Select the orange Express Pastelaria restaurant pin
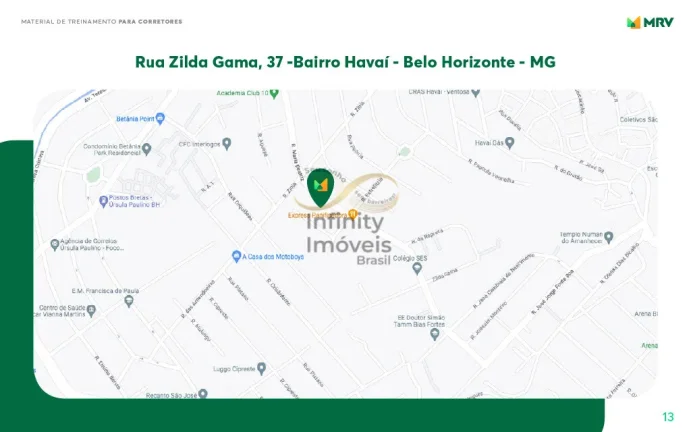 tap(352, 214)
